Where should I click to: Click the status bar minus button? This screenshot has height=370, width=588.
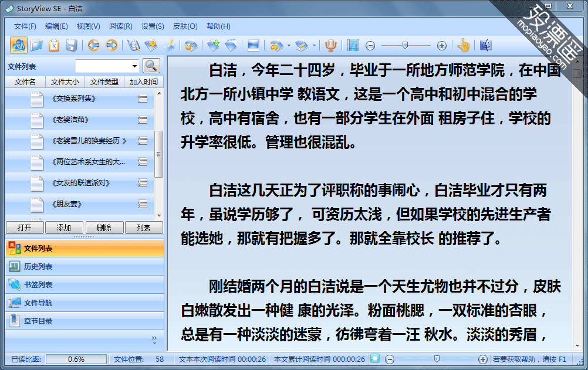click(x=390, y=359)
